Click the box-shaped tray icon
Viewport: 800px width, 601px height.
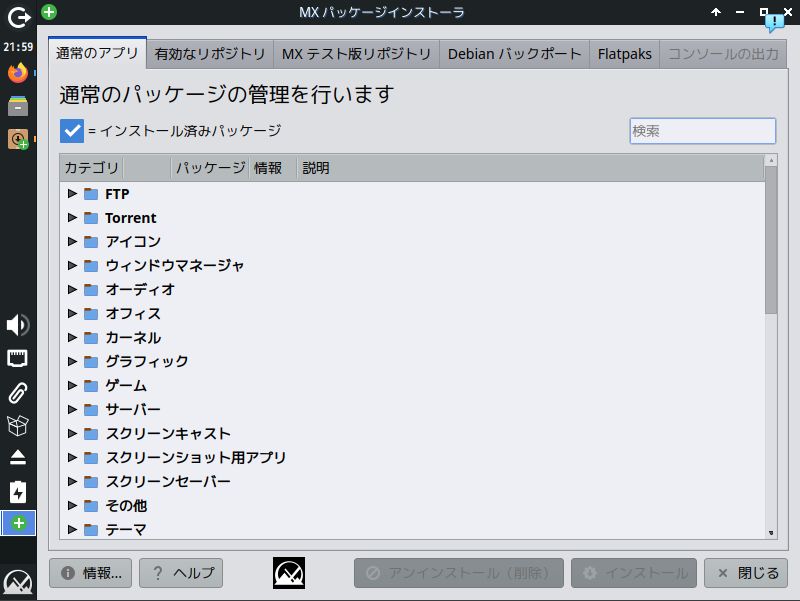point(18,425)
